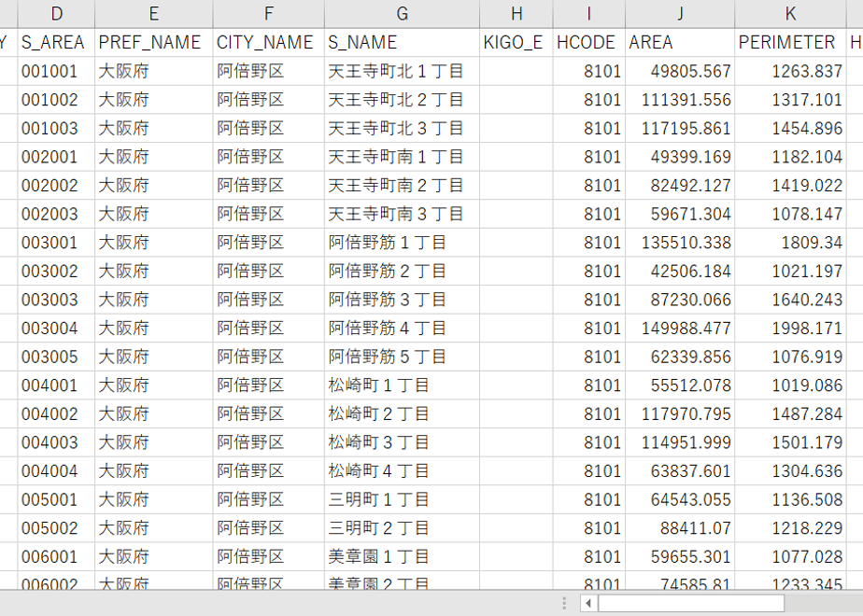Screen dimensions: 863x616
Task: Select PERIMETER value 1640.243
Action: point(790,300)
